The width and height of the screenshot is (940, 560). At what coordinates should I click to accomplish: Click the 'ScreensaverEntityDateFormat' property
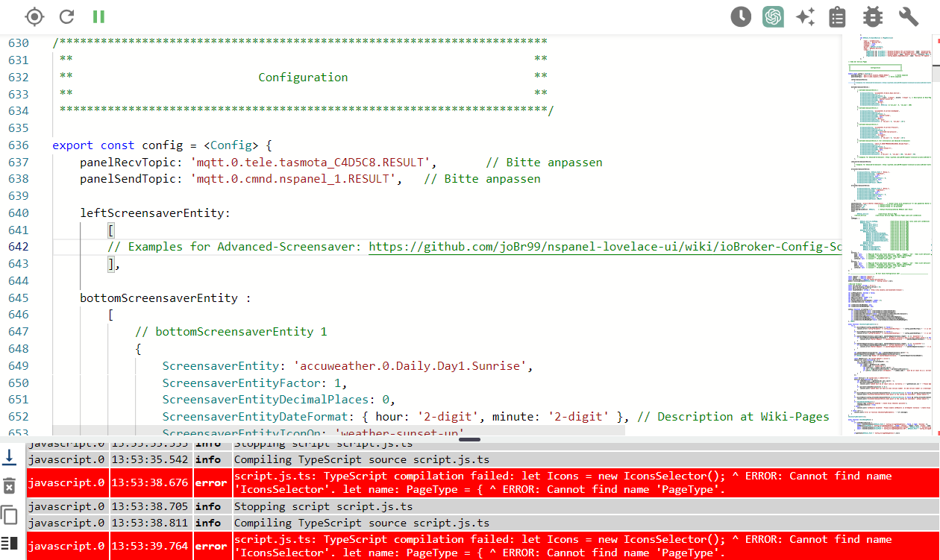point(255,417)
